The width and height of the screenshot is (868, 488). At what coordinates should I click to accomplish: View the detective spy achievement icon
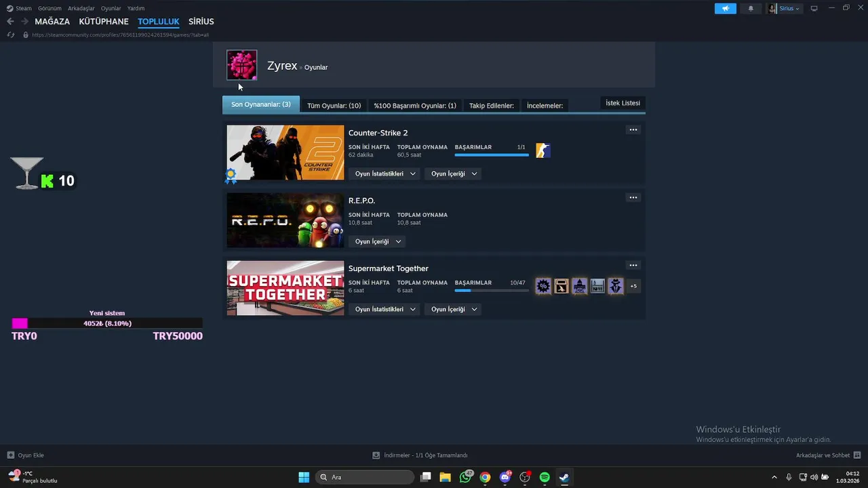615,286
